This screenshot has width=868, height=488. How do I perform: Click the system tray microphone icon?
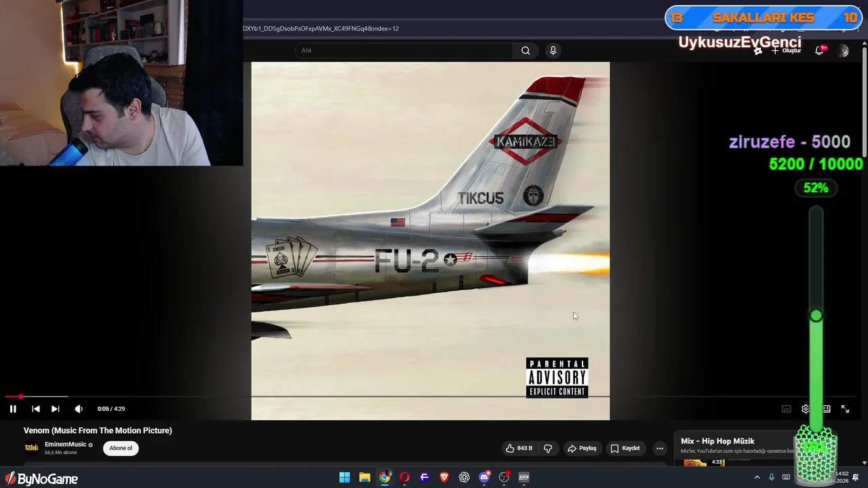point(772,477)
